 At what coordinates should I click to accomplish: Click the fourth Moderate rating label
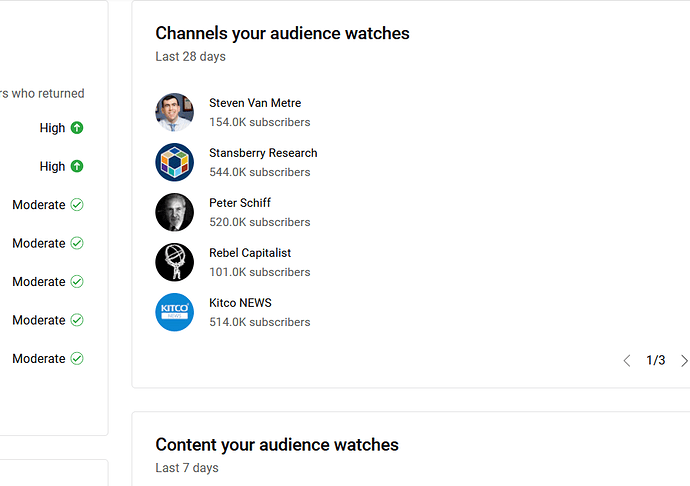(x=39, y=320)
